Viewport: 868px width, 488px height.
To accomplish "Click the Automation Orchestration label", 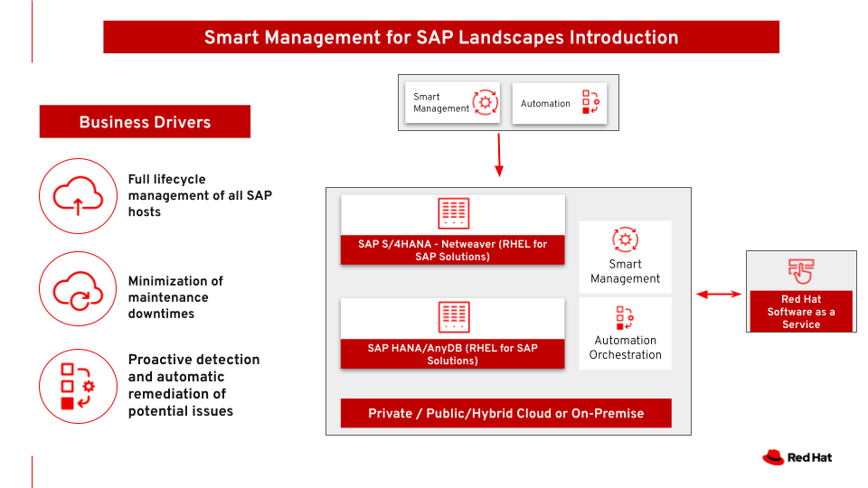I will tap(625, 347).
